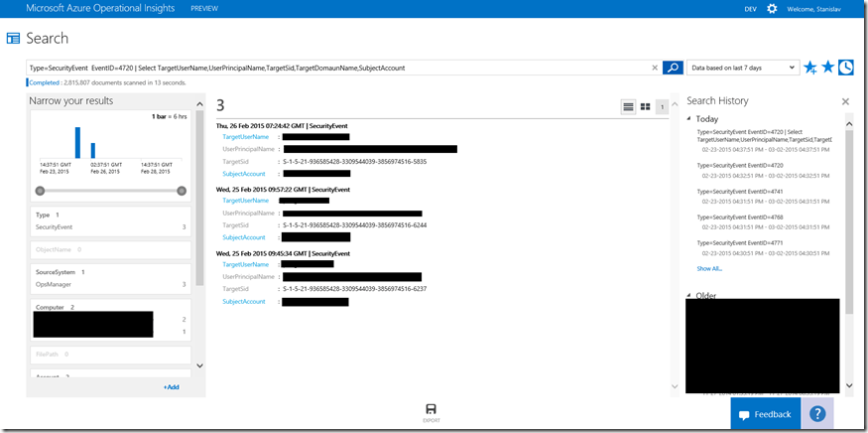Open settings gear in header

point(772,9)
